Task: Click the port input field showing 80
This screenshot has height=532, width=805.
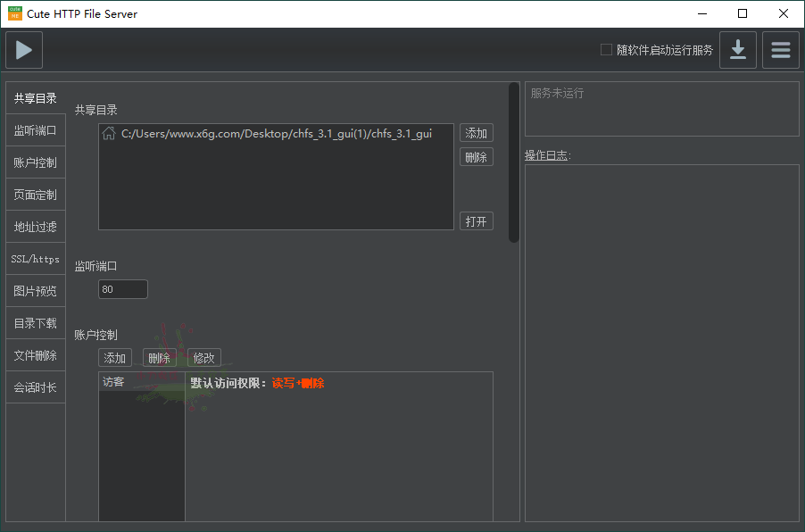Action: [122, 288]
